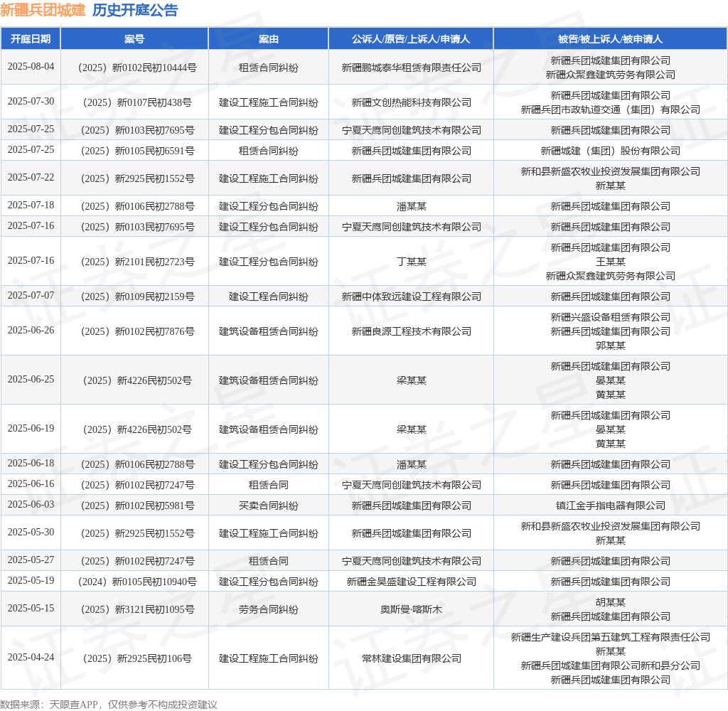Select the date cell 2025-06-26

31,331
